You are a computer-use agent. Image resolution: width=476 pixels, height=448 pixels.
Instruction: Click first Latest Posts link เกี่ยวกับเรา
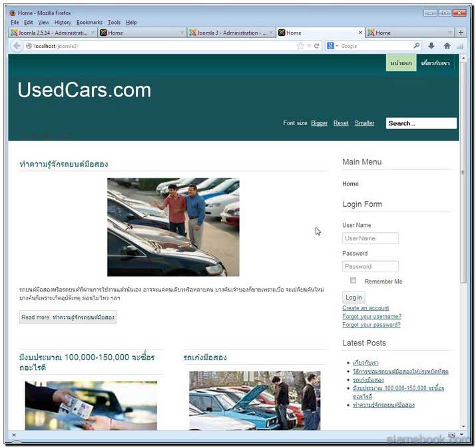pyautogui.click(x=365, y=363)
